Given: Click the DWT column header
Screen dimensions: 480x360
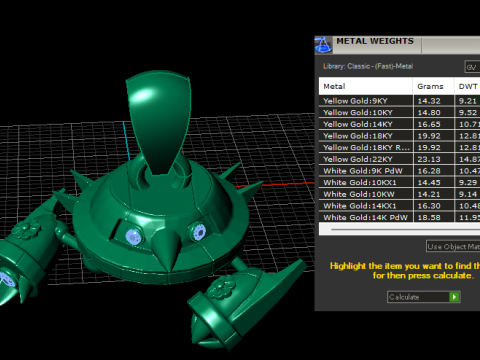Looking at the screenshot, I should click(467, 86).
